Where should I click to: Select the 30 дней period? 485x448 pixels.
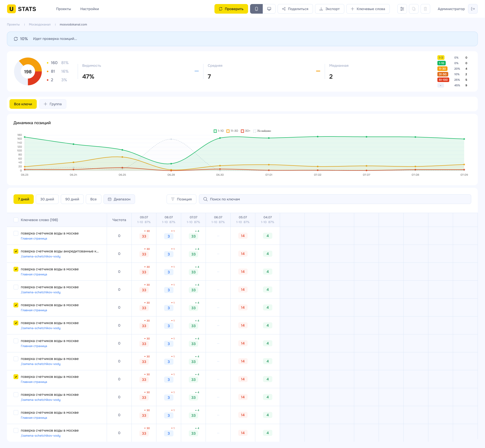coord(47,199)
